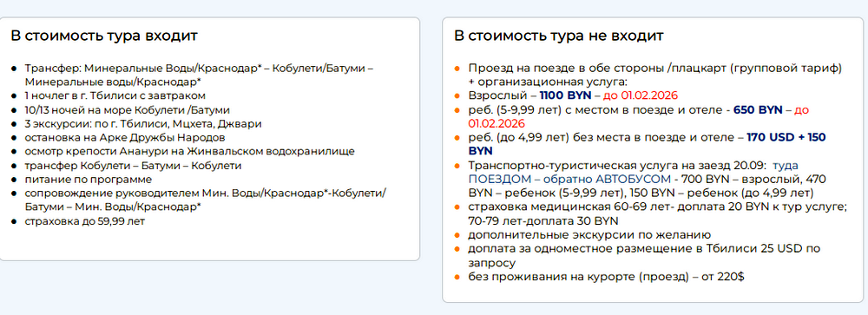Click the 'питание по программе' item
The width and height of the screenshot is (868, 315).
[x=88, y=180]
